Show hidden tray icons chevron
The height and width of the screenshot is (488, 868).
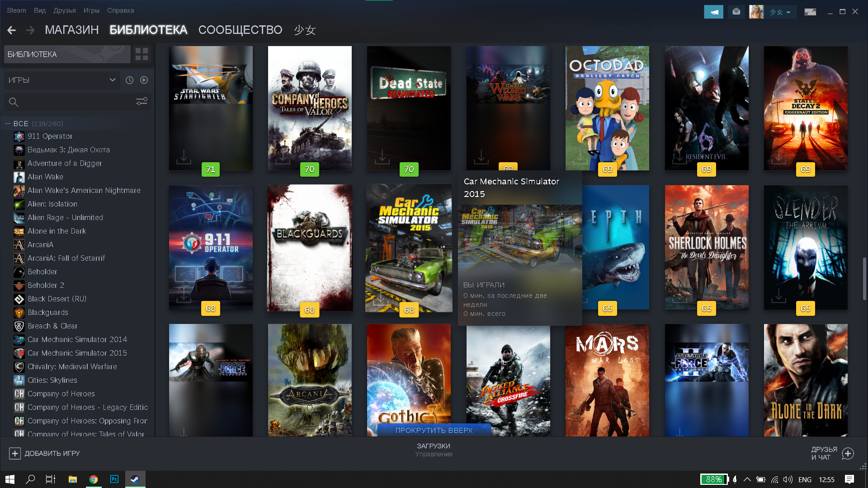coord(747,479)
